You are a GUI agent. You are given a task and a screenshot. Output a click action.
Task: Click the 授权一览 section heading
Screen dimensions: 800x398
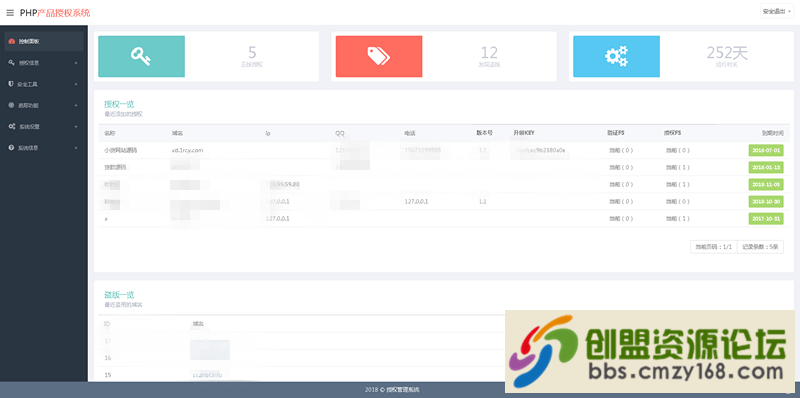[x=119, y=104]
